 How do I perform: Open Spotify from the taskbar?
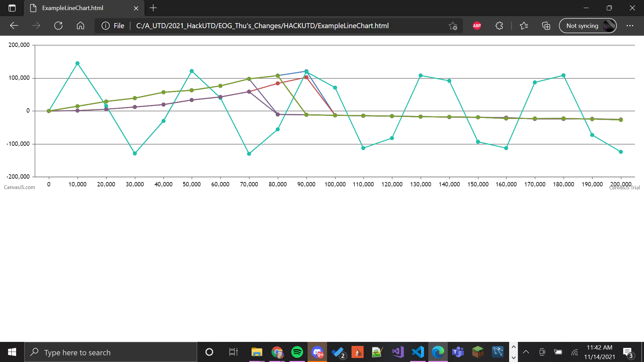(x=297, y=352)
